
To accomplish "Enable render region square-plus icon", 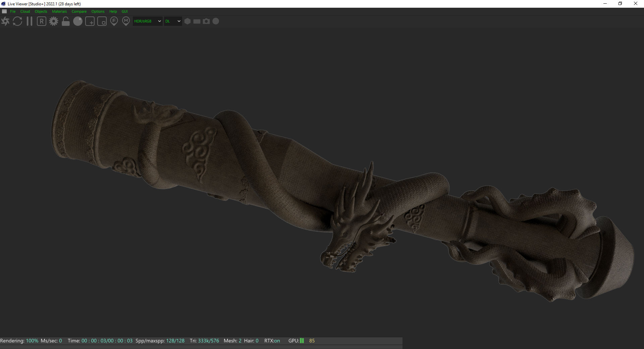I will [x=90, y=21].
